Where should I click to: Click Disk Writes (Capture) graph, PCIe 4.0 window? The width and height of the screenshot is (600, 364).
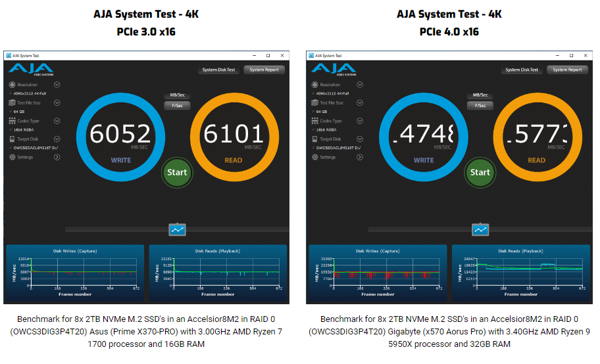tap(378, 273)
